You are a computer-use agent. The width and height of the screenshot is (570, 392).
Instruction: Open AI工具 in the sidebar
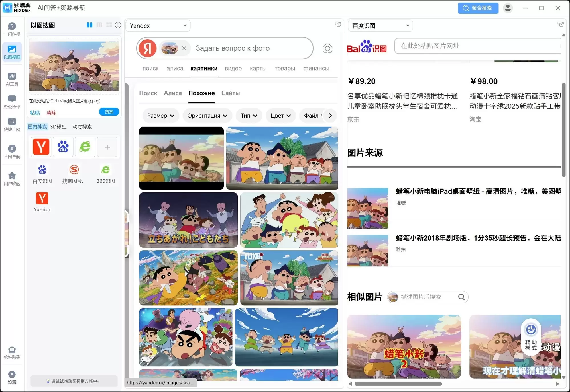pos(12,79)
